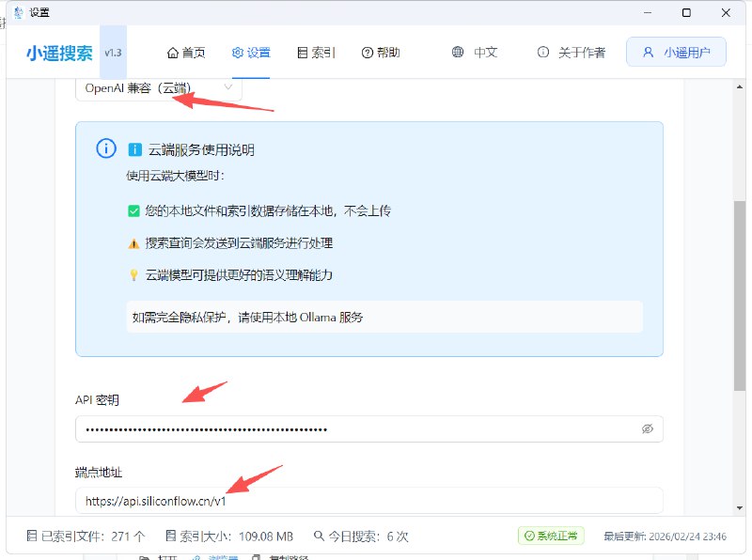
Task: Click the globe icon beside 中文
Action: pyautogui.click(x=458, y=53)
